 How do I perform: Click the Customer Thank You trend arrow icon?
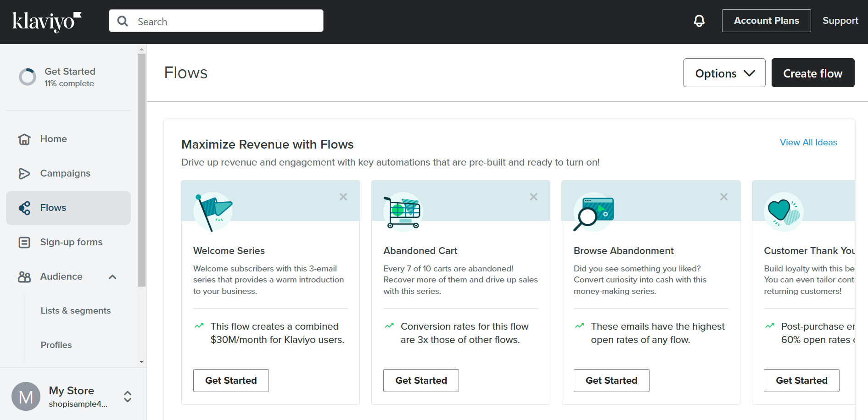tap(770, 326)
